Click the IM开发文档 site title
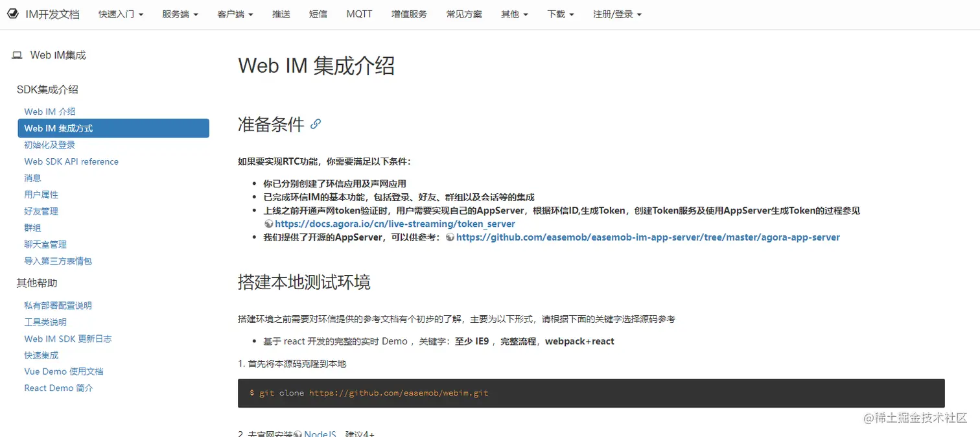This screenshot has width=980, height=437. [x=52, y=14]
